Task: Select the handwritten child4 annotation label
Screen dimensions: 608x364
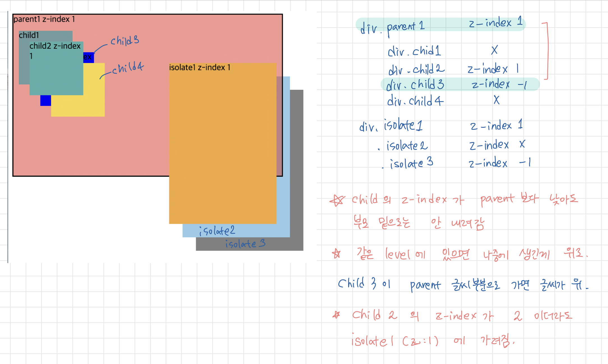Action: 128,67
